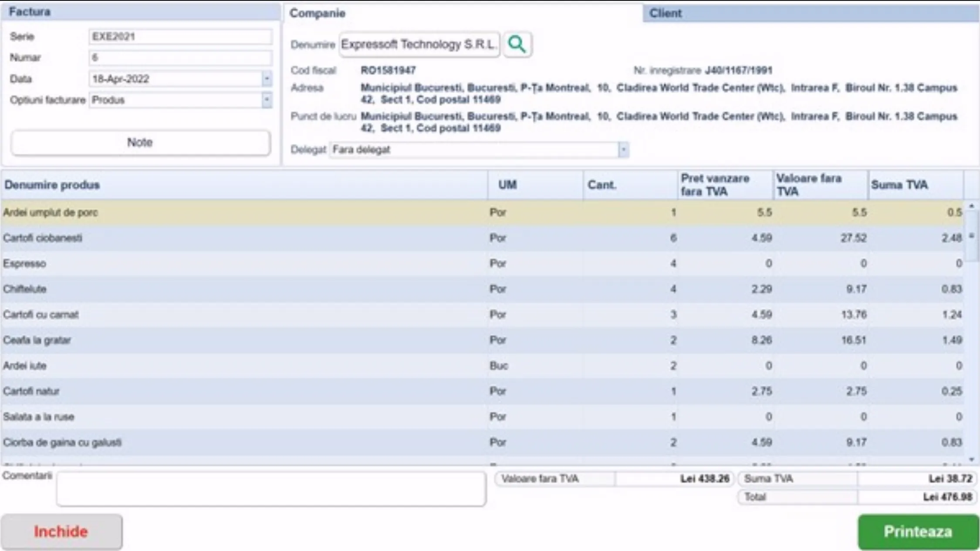Click the Suma TVA column header
This screenshot has height=551, width=980.
(916, 185)
